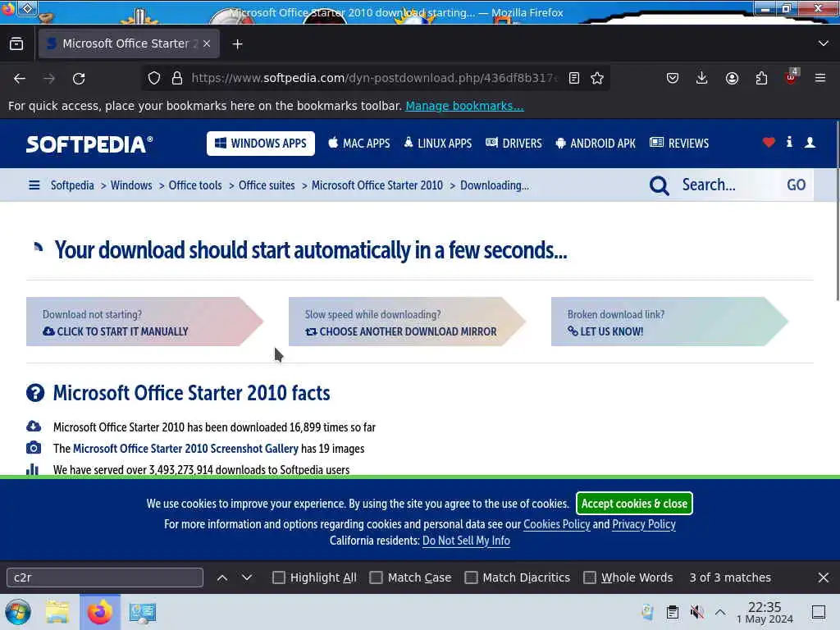Accept cookies and close banner
The height and width of the screenshot is (630, 840).
tap(634, 504)
